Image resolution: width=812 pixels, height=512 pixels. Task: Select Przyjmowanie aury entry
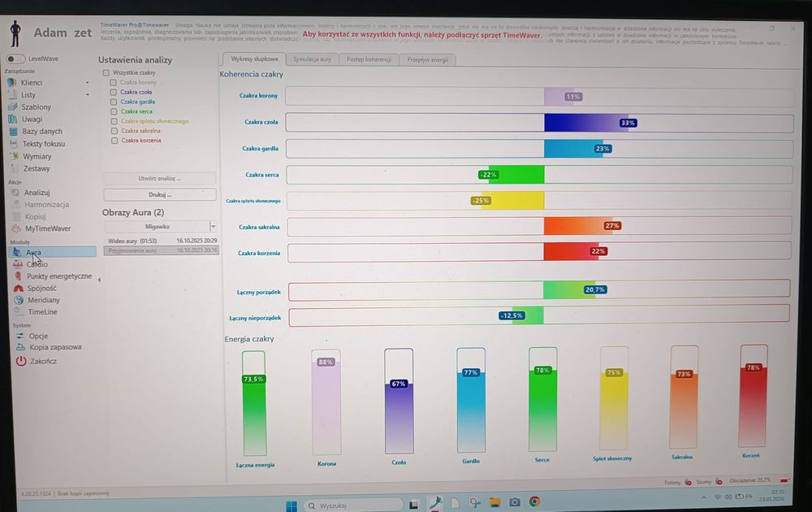(x=161, y=250)
